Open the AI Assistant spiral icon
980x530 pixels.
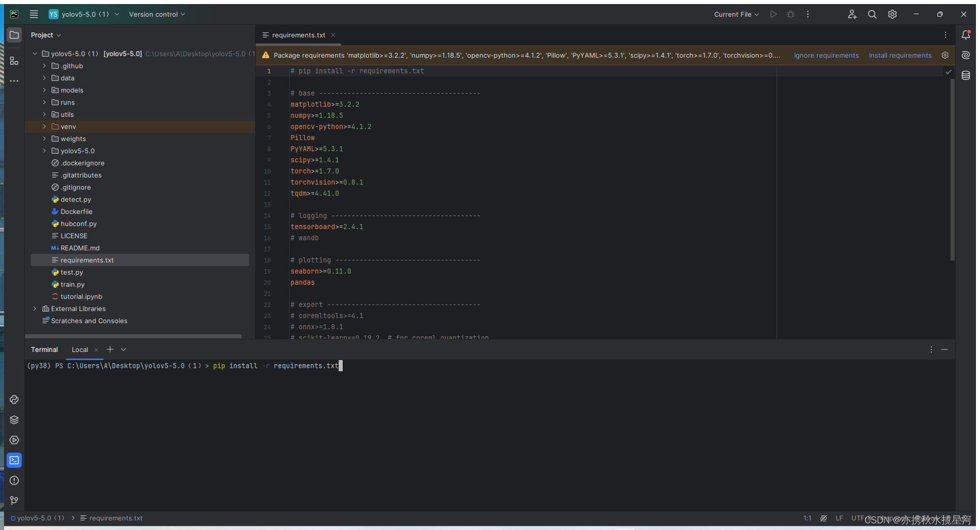pyautogui.click(x=966, y=55)
